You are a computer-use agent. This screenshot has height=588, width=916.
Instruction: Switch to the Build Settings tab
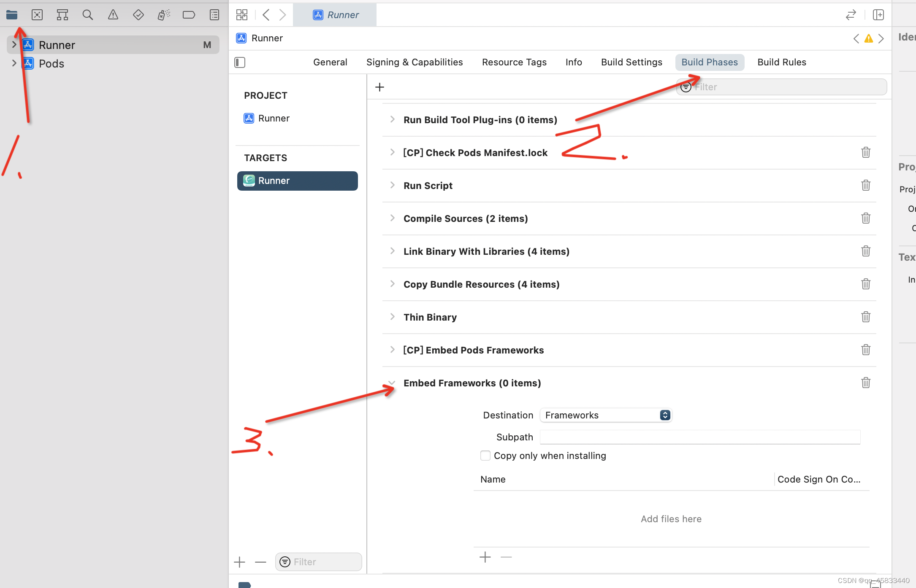click(x=631, y=62)
